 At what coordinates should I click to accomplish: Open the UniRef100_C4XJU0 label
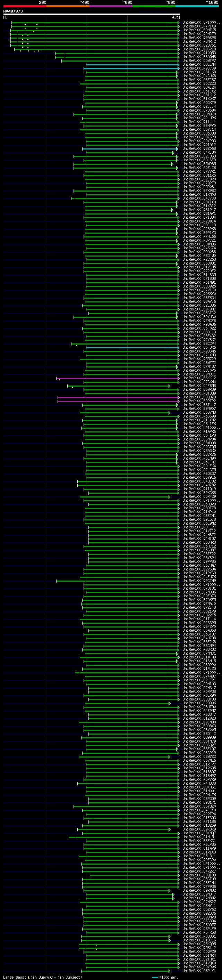click(x=199, y=153)
